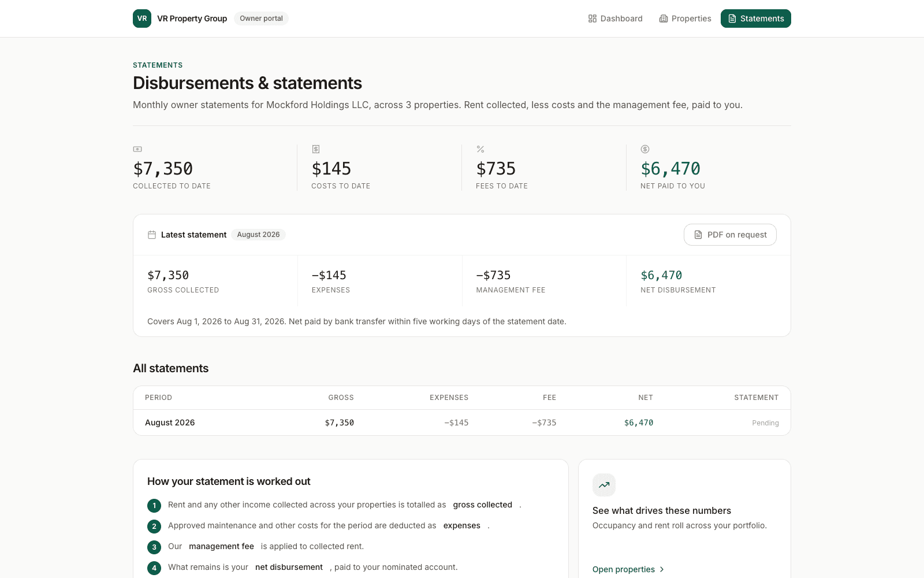The width and height of the screenshot is (924, 578).
Task: Click the Pending statement status
Action: pyautogui.click(x=765, y=423)
